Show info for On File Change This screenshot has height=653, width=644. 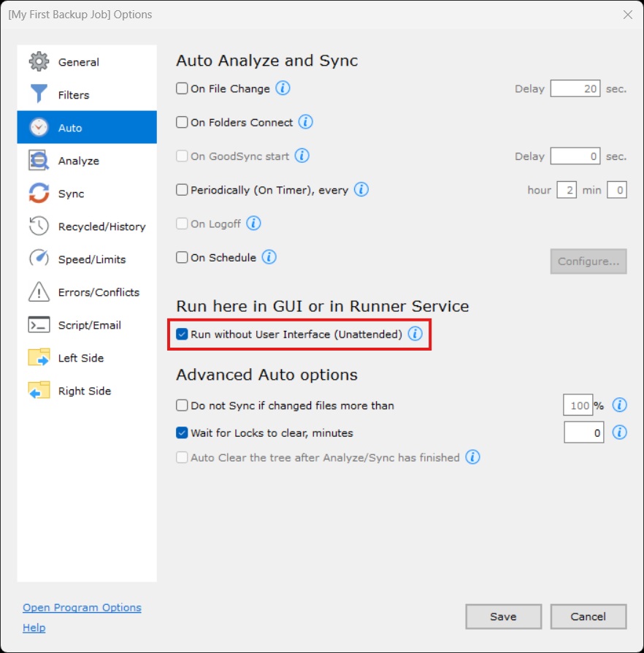point(283,88)
